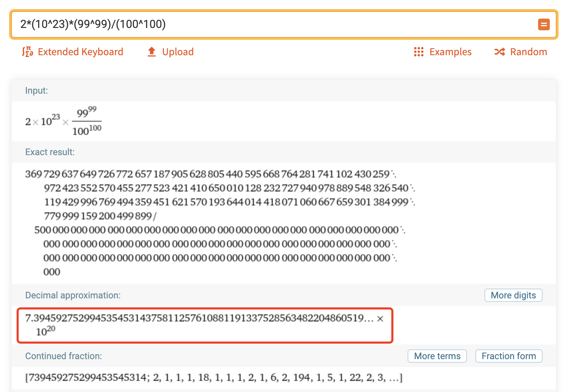Click the Examples grid icon
567x392 pixels.
tap(418, 52)
